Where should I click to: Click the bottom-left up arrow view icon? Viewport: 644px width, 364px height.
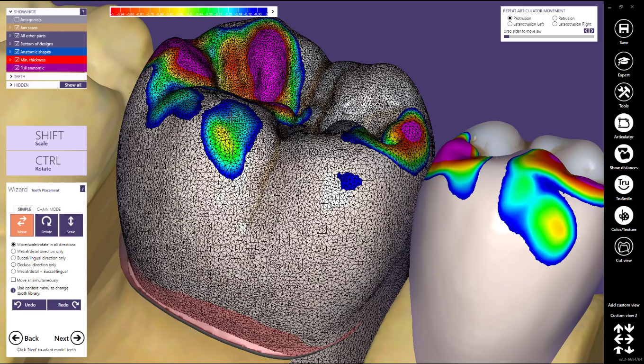(x=618, y=350)
